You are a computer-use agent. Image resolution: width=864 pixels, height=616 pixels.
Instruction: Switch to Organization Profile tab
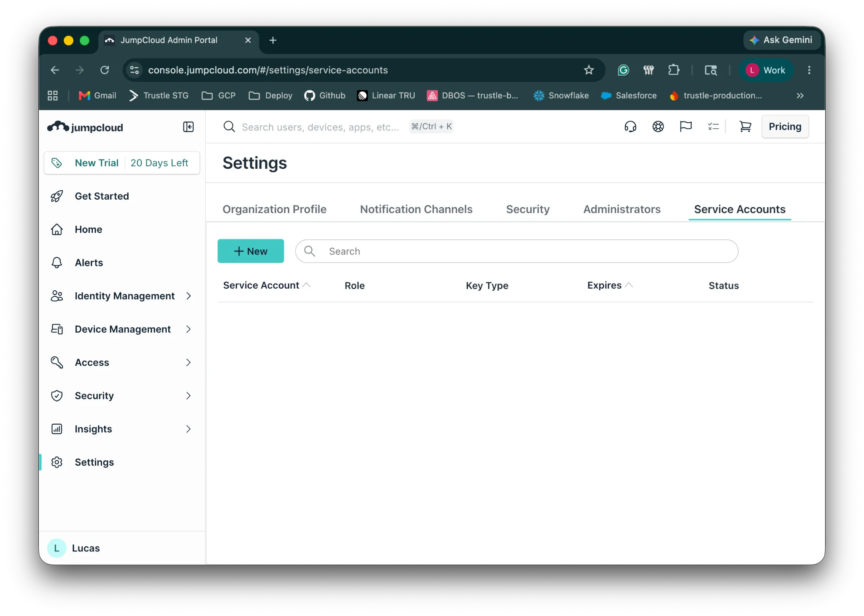pyautogui.click(x=275, y=209)
